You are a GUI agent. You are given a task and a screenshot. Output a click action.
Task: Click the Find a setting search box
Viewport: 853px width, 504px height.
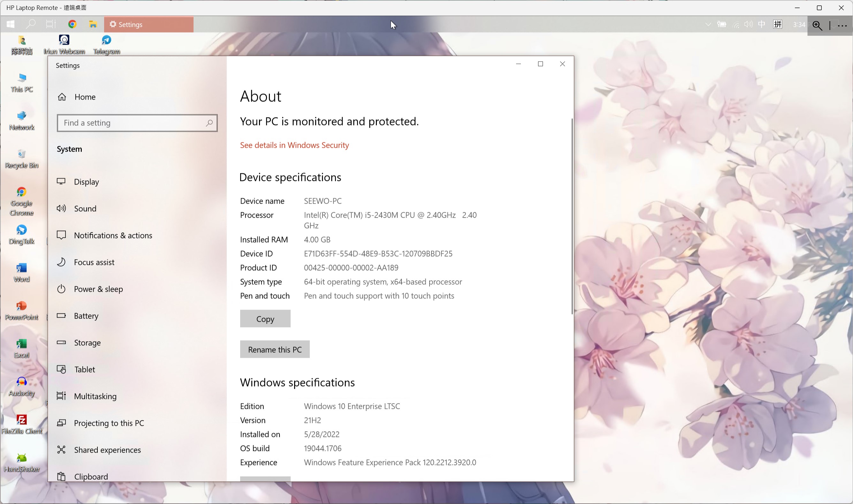[x=137, y=123]
